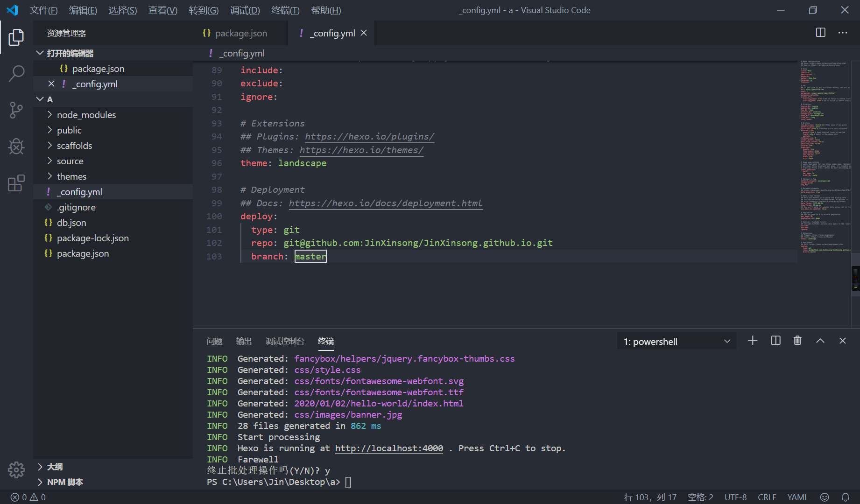The height and width of the screenshot is (504, 860).
Task: Kill the terminal with trash icon
Action: coord(797,341)
